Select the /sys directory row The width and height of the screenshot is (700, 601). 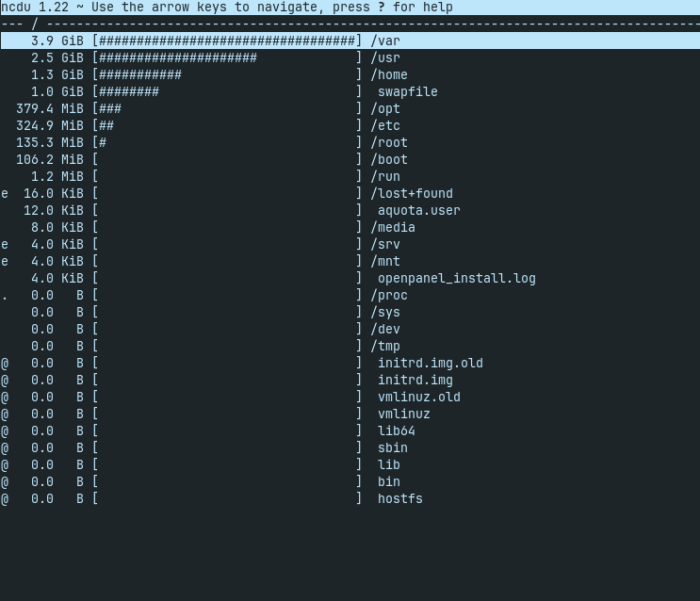click(350, 312)
